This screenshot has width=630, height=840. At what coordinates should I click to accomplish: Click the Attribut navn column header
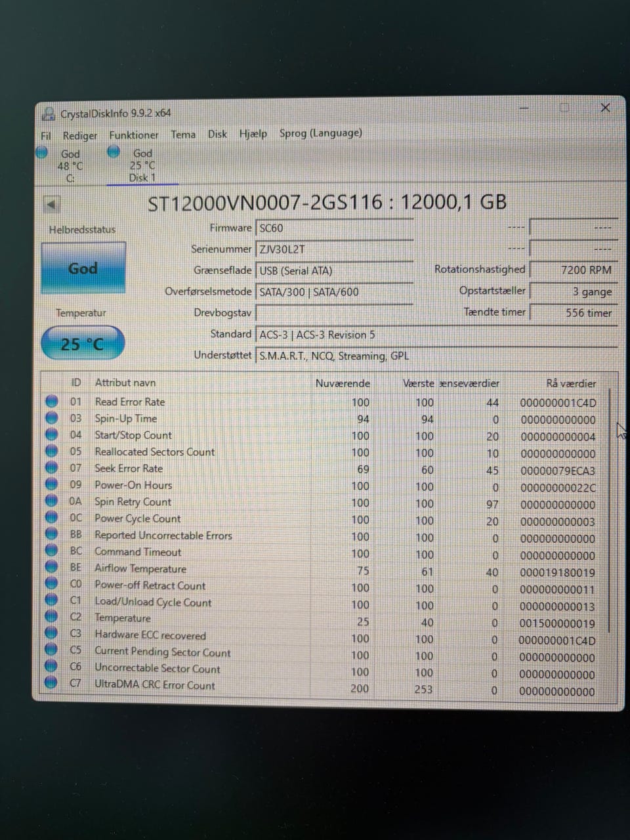pos(125,382)
